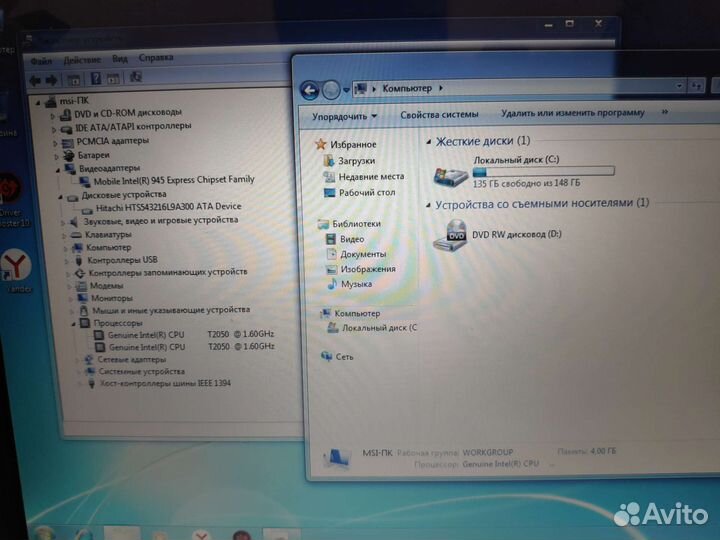Select Контроллеры запоминающих устройств entry

[x=168, y=272]
